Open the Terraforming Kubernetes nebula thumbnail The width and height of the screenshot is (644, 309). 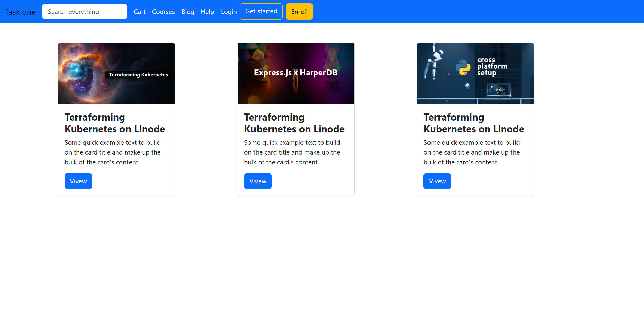point(116,73)
